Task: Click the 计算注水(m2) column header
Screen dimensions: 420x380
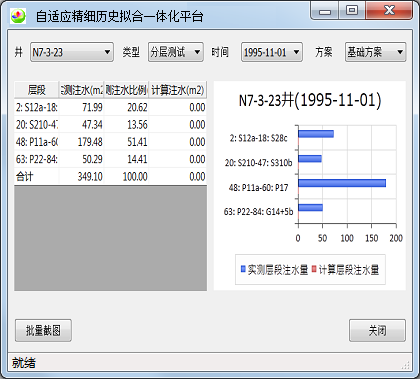Action: (178, 90)
